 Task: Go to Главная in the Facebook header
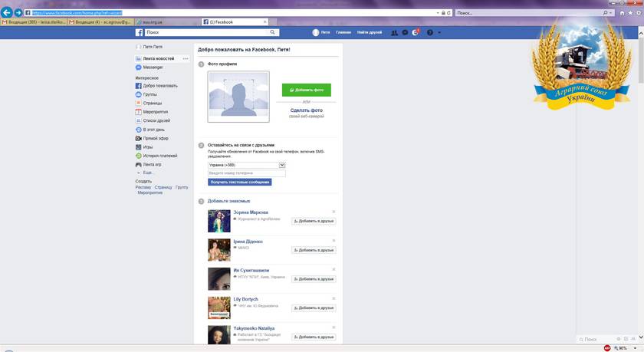(x=343, y=32)
